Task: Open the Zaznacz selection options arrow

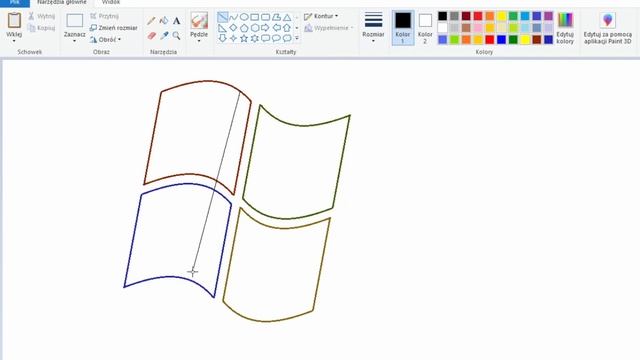Action: (x=75, y=41)
